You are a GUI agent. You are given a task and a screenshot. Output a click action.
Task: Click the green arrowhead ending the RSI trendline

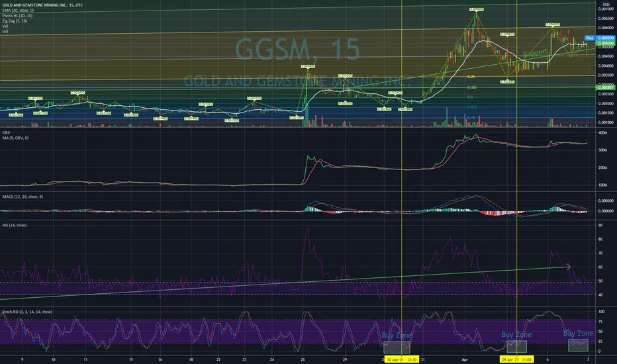[x=568, y=267]
